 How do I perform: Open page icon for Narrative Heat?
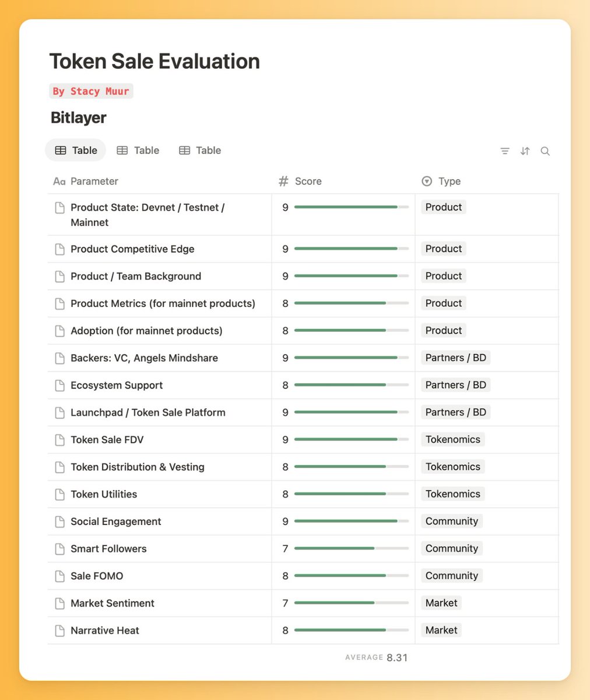[x=59, y=631]
